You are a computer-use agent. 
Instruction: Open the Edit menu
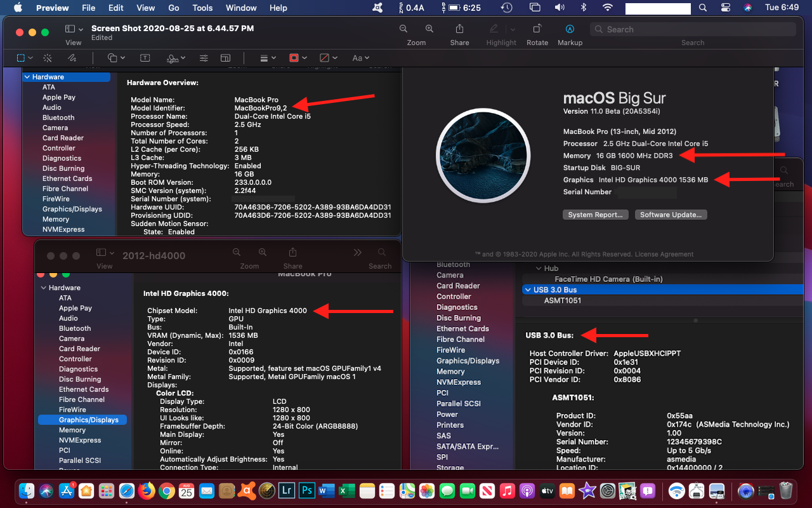[x=116, y=8]
